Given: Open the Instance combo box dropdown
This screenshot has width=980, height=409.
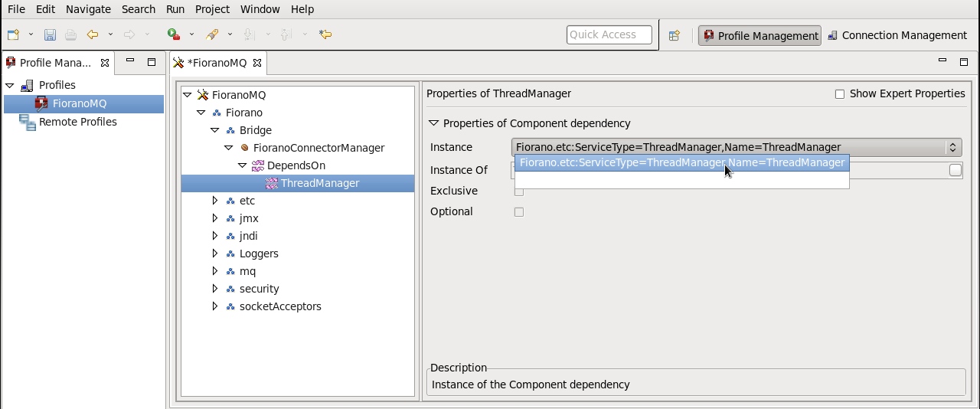Looking at the screenshot, I should click(952, 147).
